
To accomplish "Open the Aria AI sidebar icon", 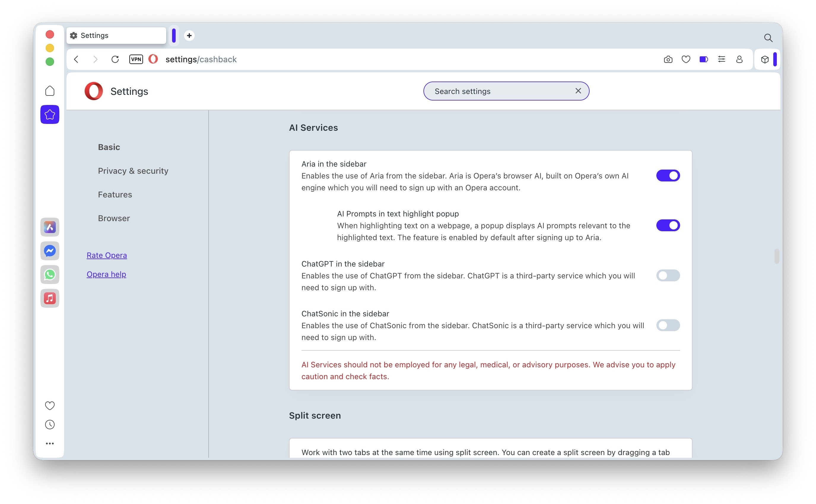I will point(50,227).
